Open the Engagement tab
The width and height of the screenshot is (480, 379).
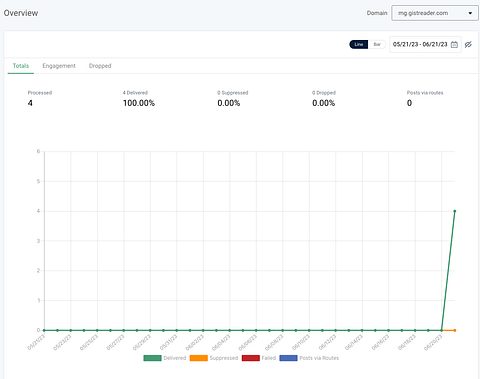point(59,66)
